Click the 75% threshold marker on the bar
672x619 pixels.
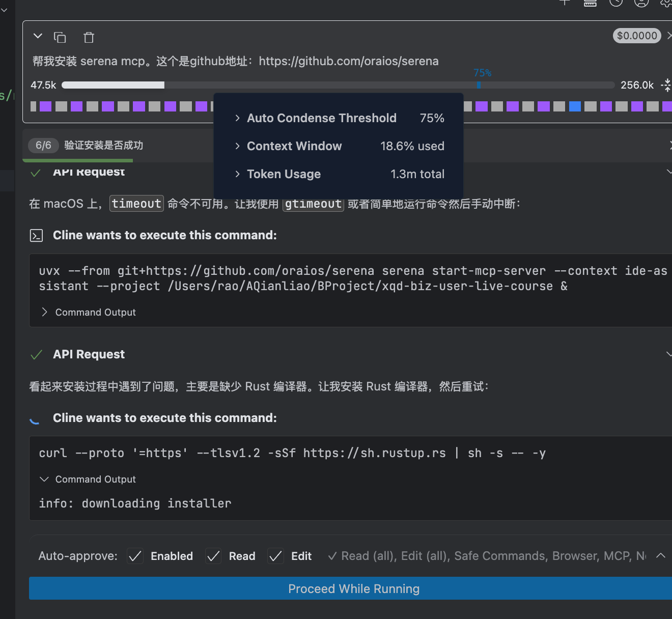(479, 85)
